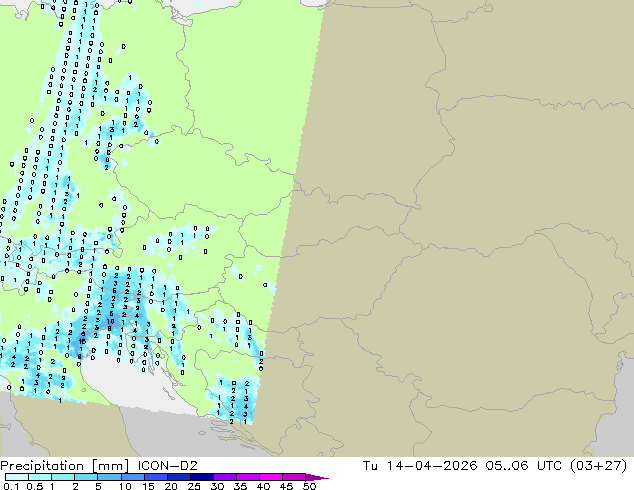
Task: Click the 35–40 mm legend color swatch
Action: tap(247, 477)
